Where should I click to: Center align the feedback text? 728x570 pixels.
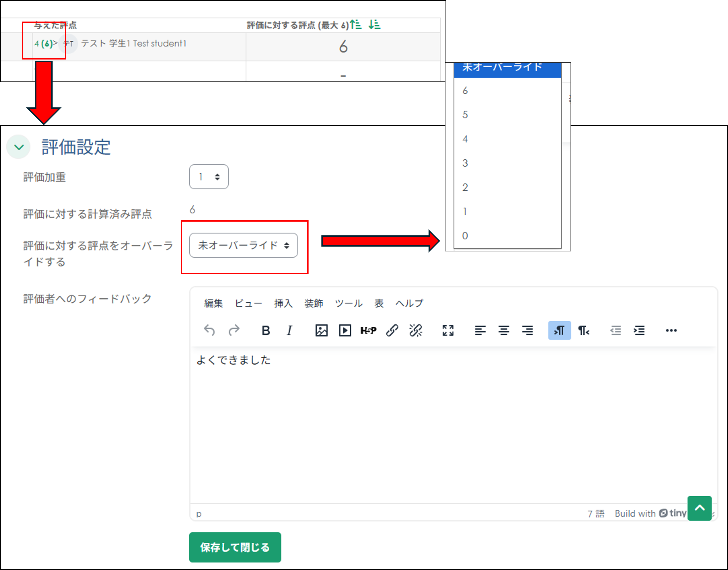[504, 330]
